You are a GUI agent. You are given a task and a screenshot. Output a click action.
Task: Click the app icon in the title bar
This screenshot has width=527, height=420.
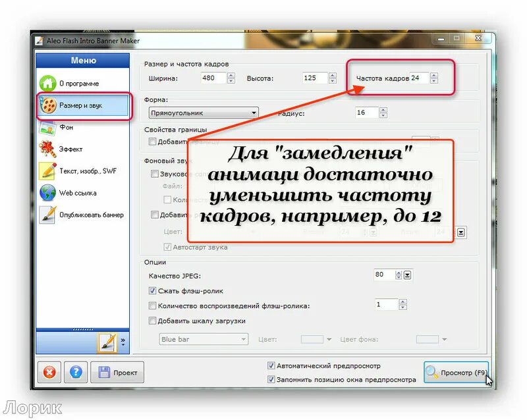click(40, 41)
